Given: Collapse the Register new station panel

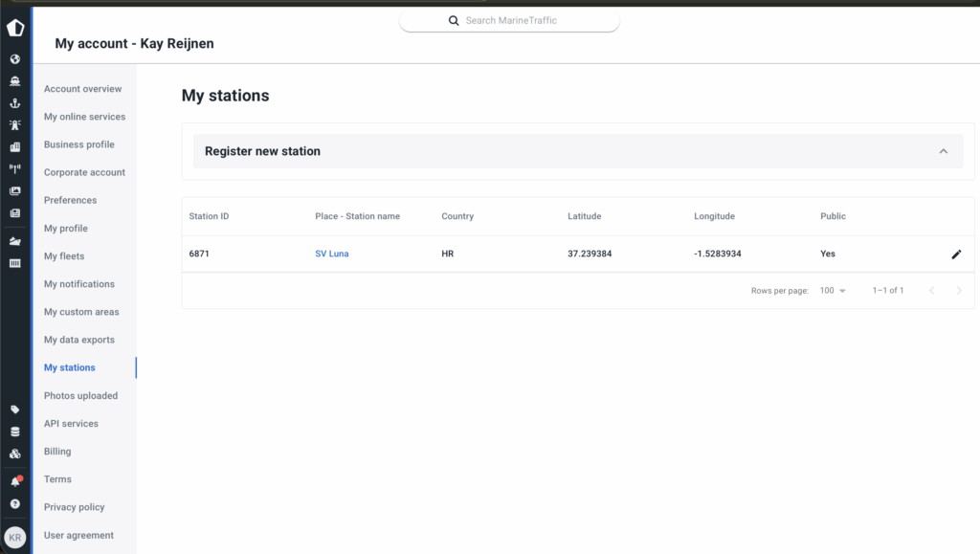Looking at the screenshot, I should click(x=943, y=151).
